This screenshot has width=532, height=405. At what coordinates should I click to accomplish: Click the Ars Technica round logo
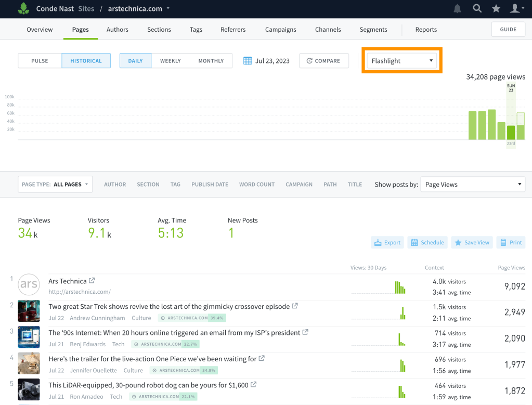(x=29, y=284)
